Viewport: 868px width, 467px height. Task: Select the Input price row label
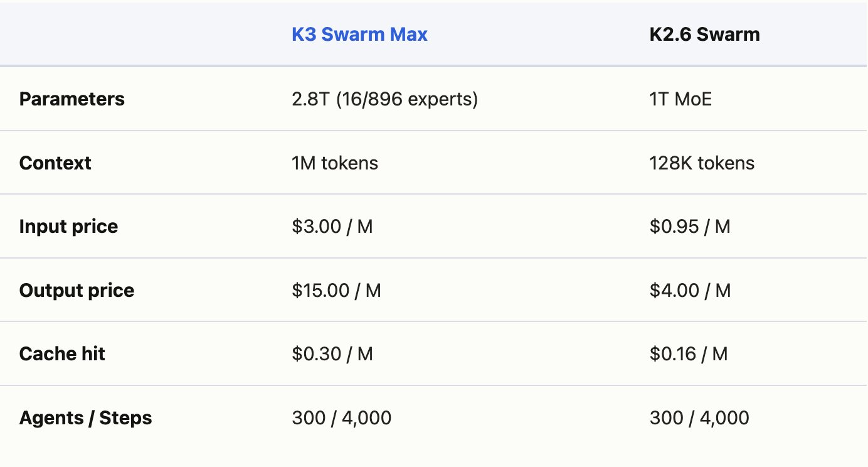tap(68, 227)
